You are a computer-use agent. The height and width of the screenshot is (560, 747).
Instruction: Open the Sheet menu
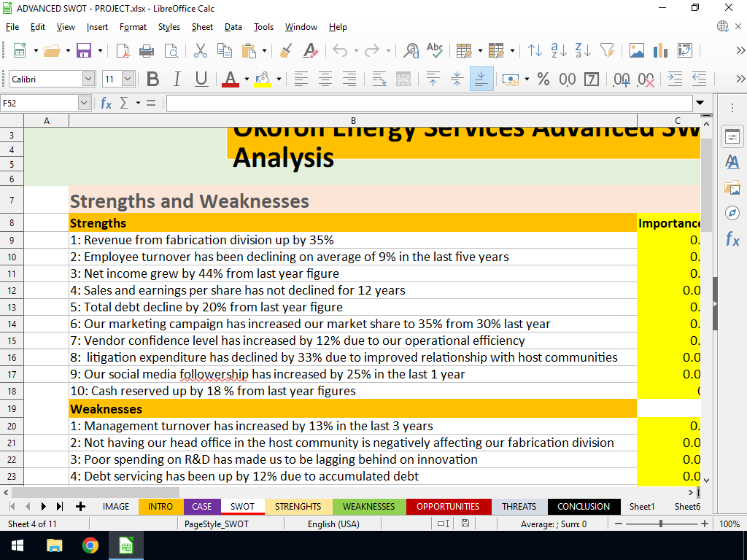[x=202, y=27]
